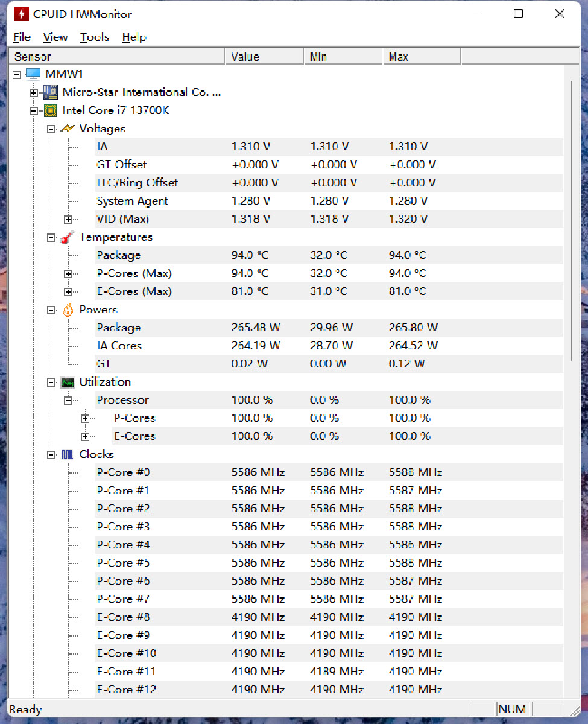Viewport: 588px width, 724px height.
Task: Select the IA voltage row
Action: (329, 147)
